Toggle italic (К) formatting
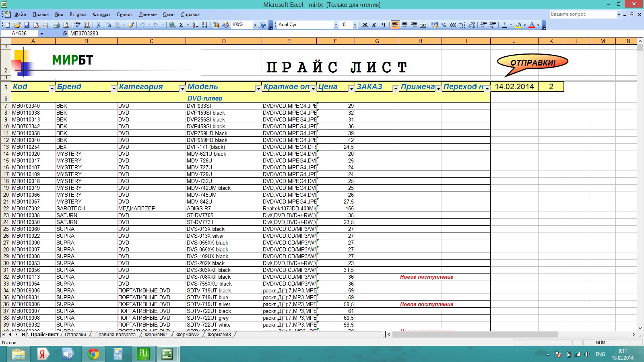 374,25
